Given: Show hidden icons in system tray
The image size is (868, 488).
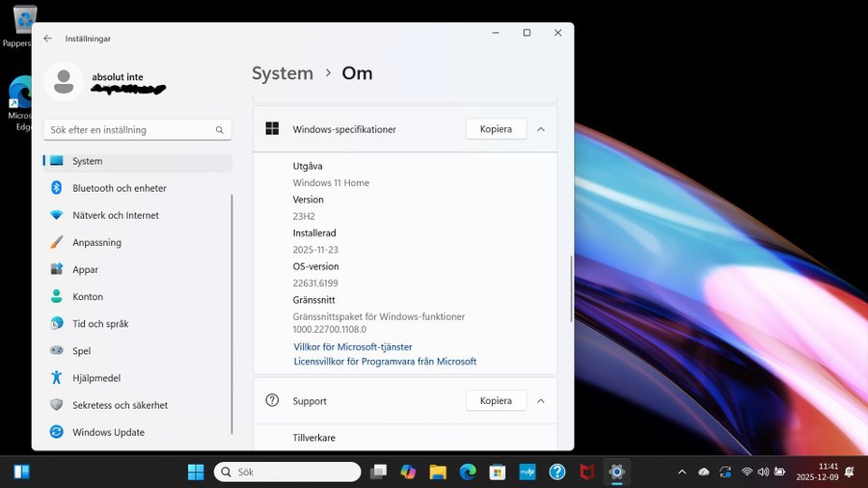Looking at the screenshot, I should pos(682,472).
